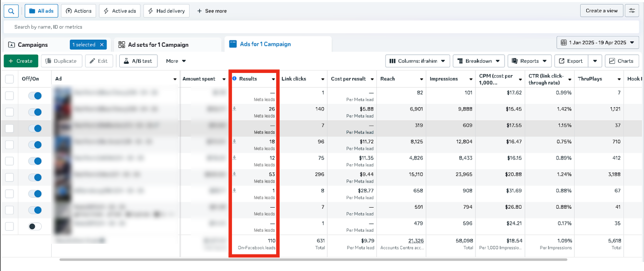Open the Columns: ifrahim dropdown

point(418,61)
